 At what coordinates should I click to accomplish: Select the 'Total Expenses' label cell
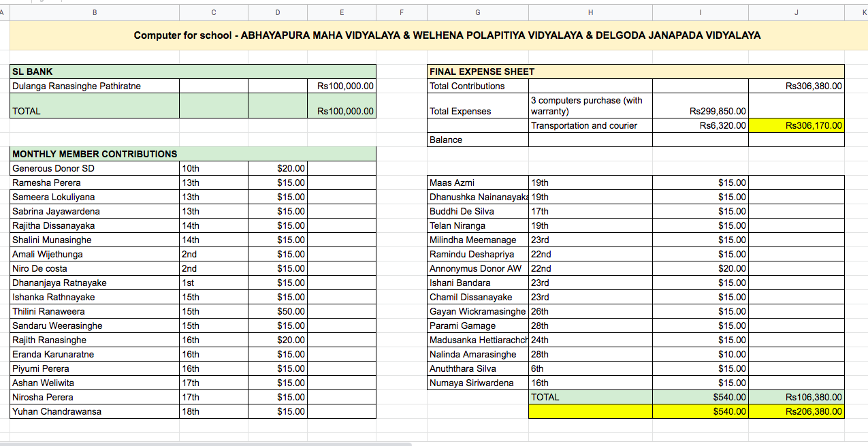(x=478, y=106)
